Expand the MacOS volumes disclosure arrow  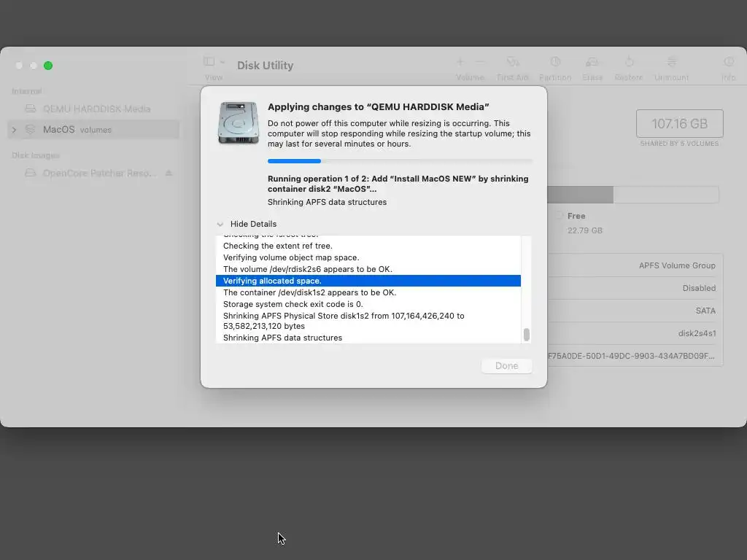14,130
